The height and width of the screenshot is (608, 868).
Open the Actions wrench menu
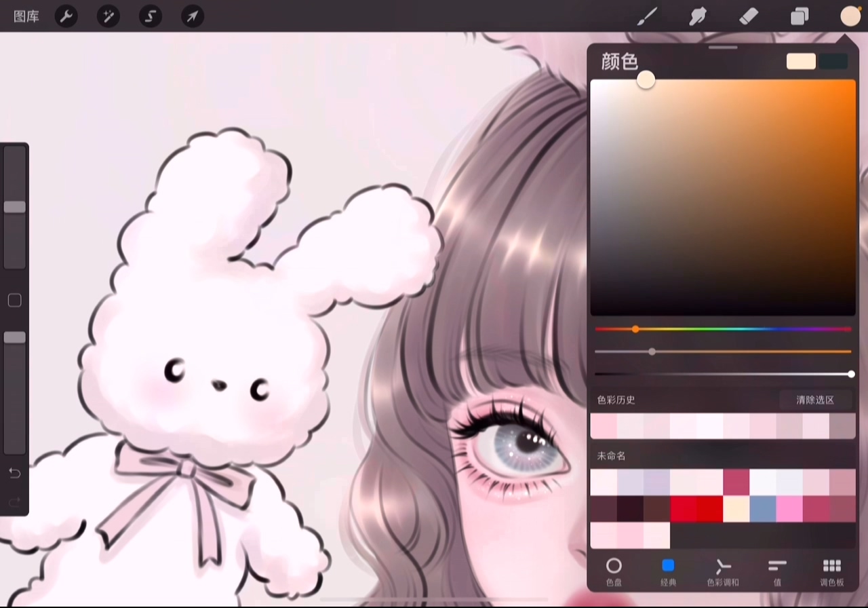66,16
